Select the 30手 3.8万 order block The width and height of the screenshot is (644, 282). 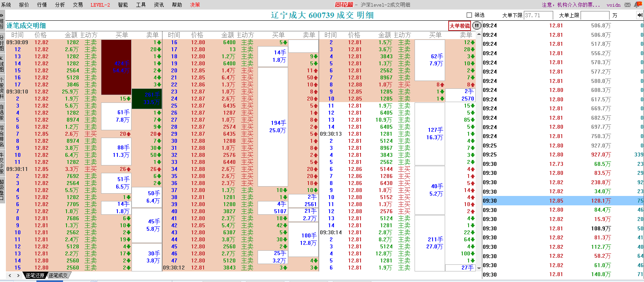[x=147, y=257]
